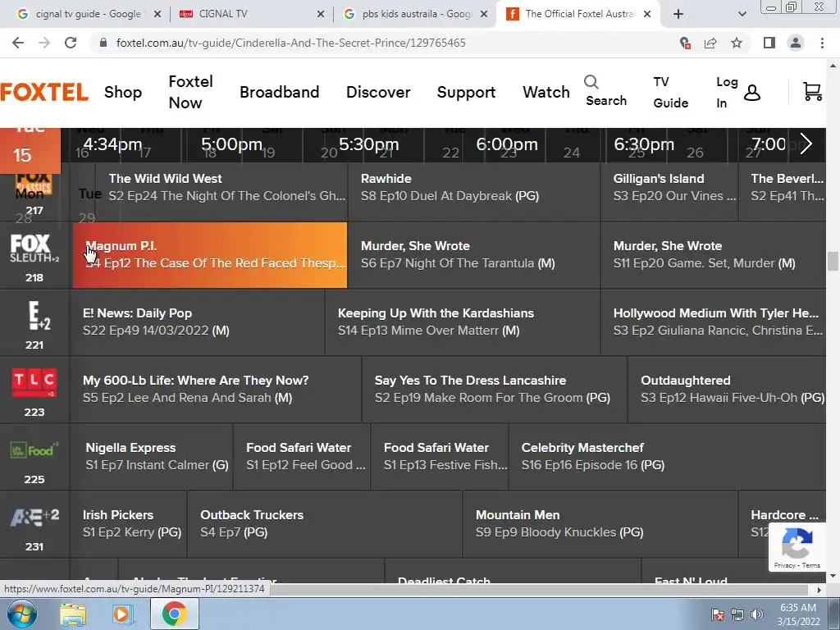Select the E! channel 221 logo

(39, 316)
